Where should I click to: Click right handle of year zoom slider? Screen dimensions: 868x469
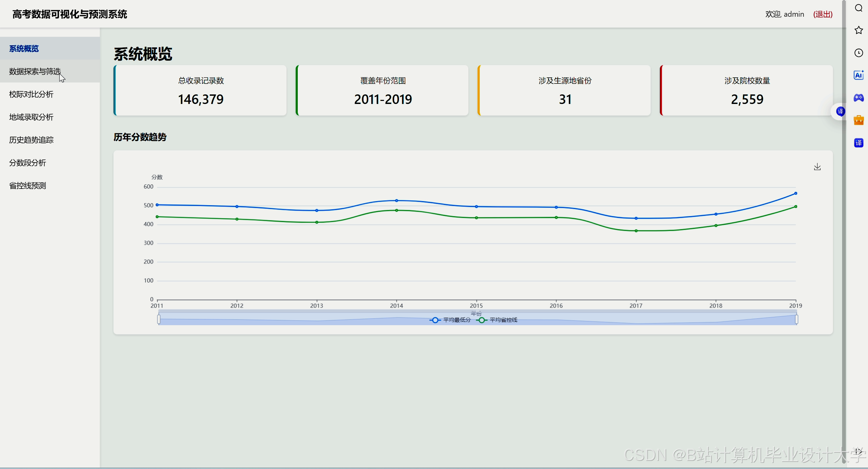coord(796,319)
